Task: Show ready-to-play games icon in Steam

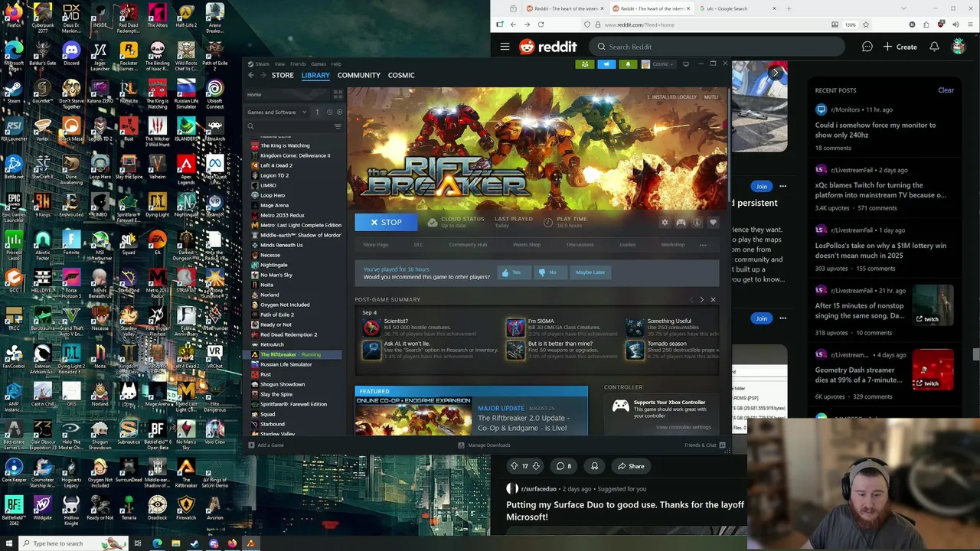Action: pyautogui.click(x=339, y=112)
